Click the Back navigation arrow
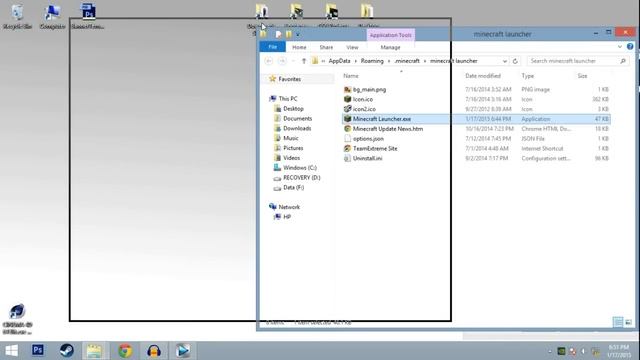Viewport: 640px width, 360px height. coord(269,61)
